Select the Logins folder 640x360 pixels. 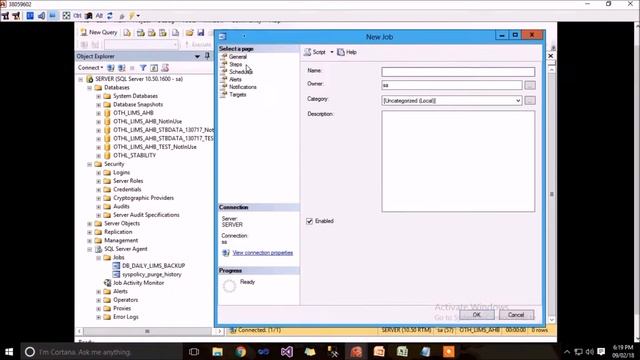pos(121,173)
